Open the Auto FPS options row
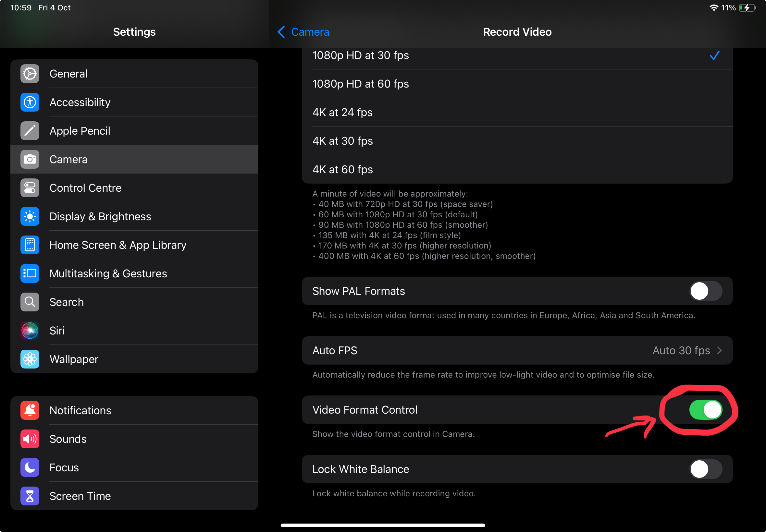Image resolution: width=766 pixels, height=532 pixels. point(517,350)
